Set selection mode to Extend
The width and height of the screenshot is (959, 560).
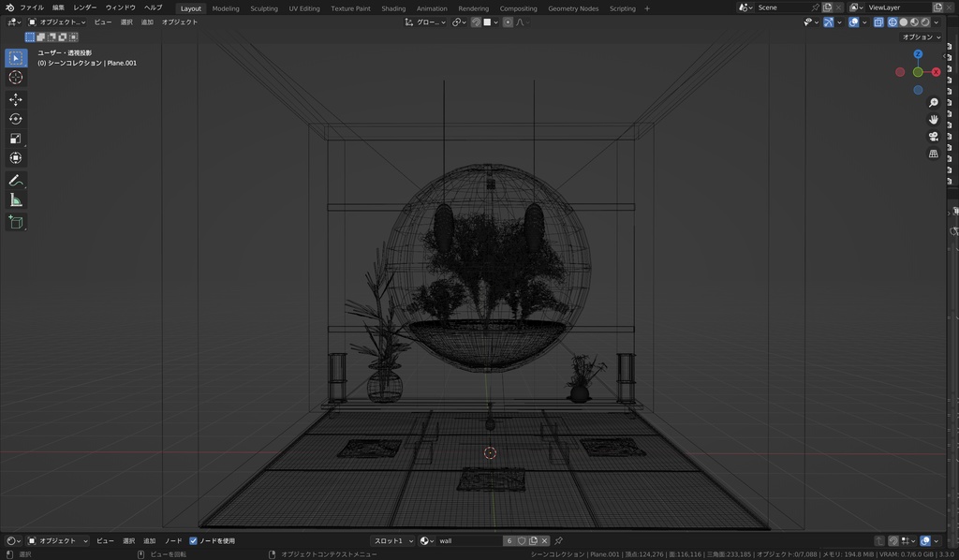(x=40, y=37)
